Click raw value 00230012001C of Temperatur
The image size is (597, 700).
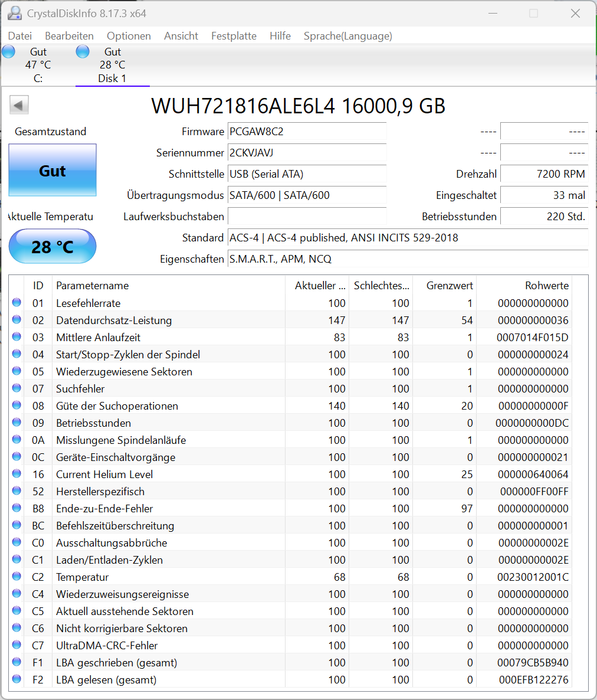click(533, 577)
